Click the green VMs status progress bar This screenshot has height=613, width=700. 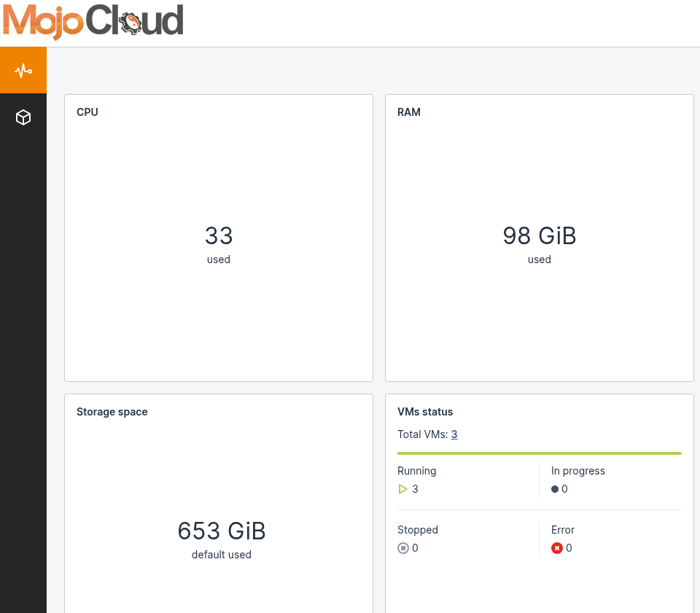(x=540, y=453)
